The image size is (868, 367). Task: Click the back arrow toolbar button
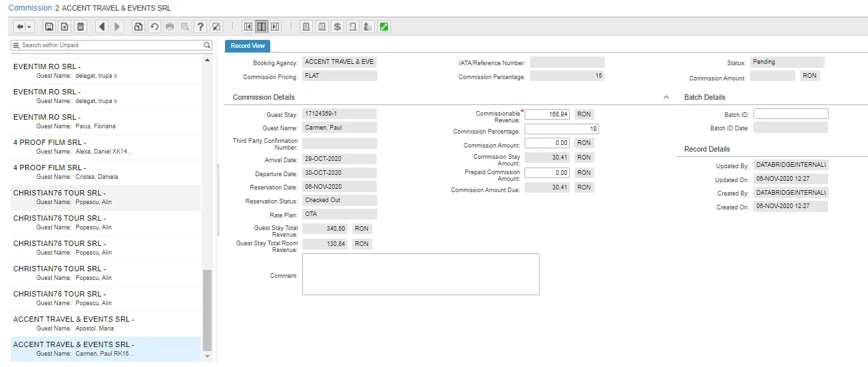(x=20, y=27)
